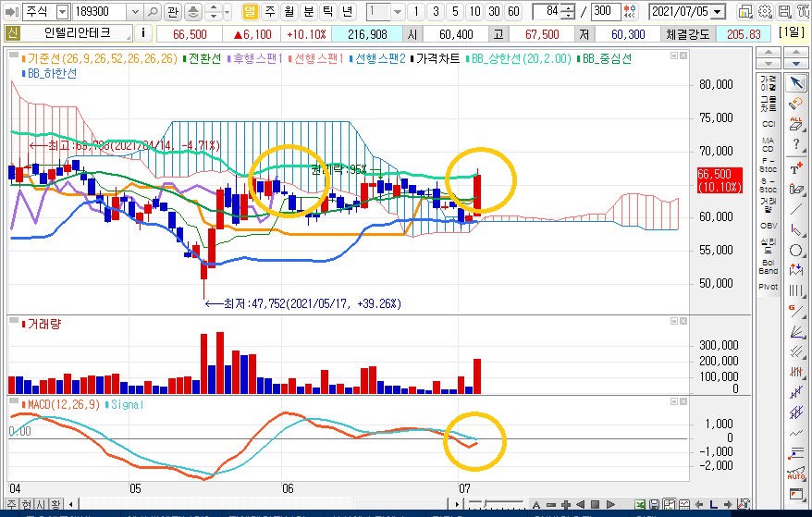Select the circle drawing tool
The width and height of the screenshot is (812, 517).
[796, 251]
